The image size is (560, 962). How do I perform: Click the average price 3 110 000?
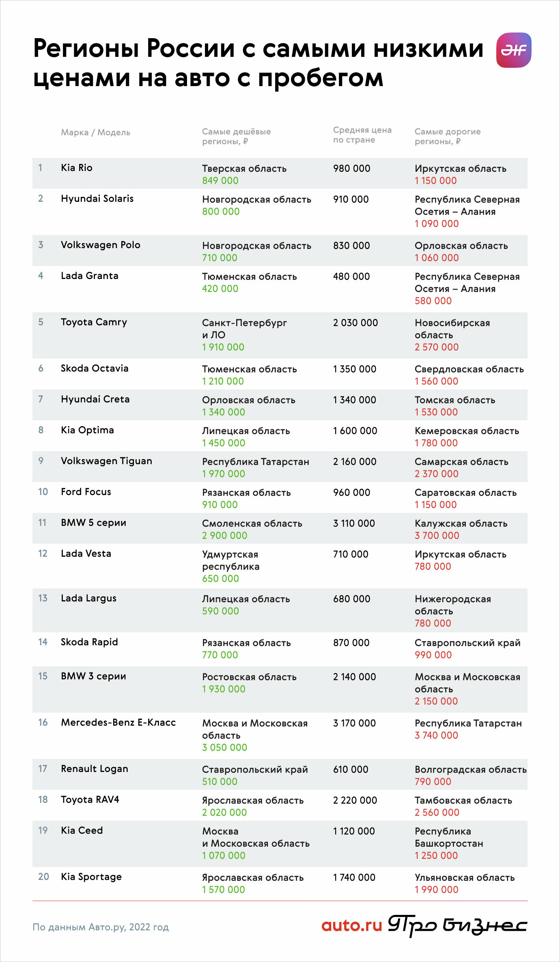(x=354, y=523)
